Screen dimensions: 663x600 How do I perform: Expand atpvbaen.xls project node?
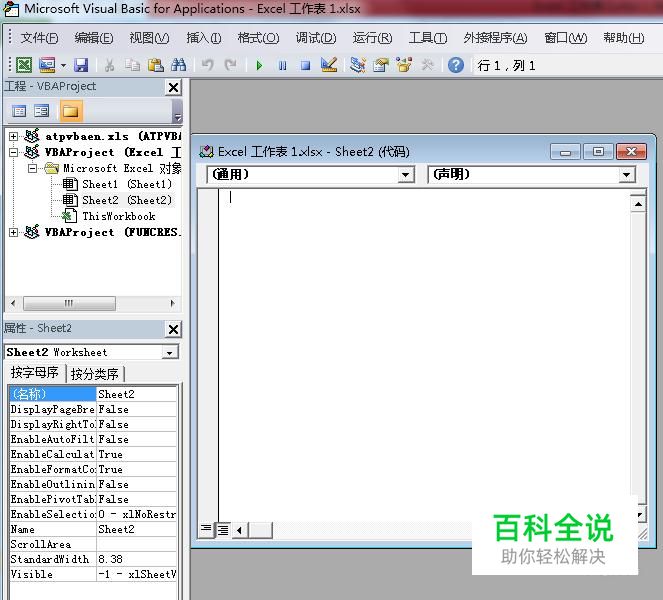(14, 136)
